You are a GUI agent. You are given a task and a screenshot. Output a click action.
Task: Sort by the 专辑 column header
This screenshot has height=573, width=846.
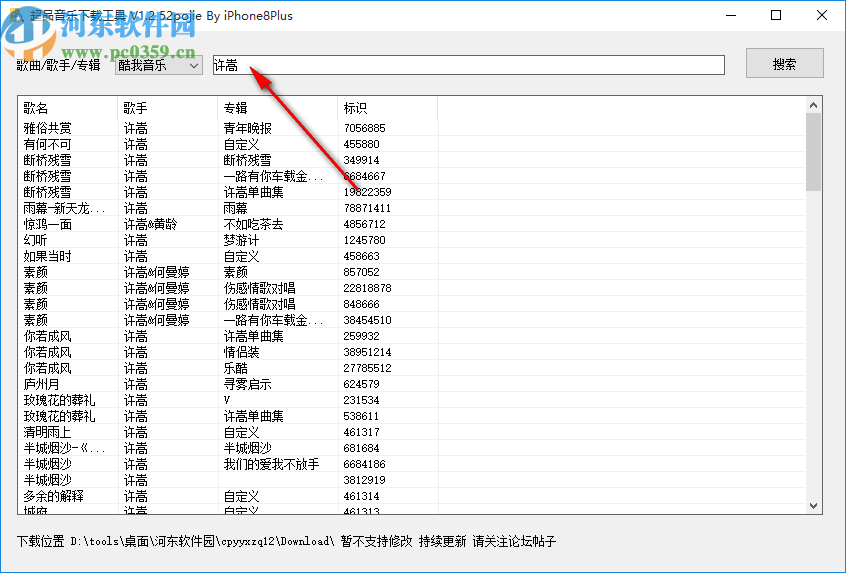point(278,108)
